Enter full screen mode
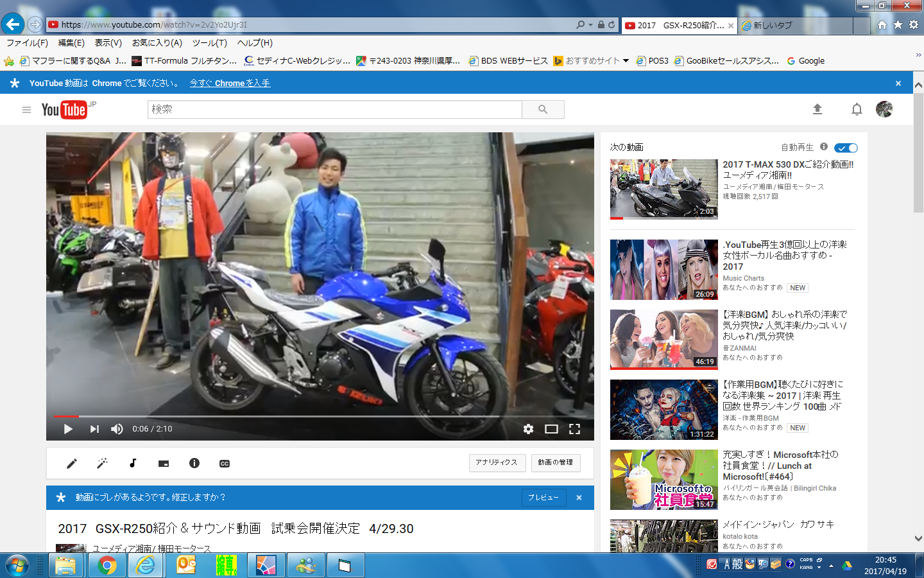Image resolution: width=924 pixels, height=578 pixels. point(574,429)
